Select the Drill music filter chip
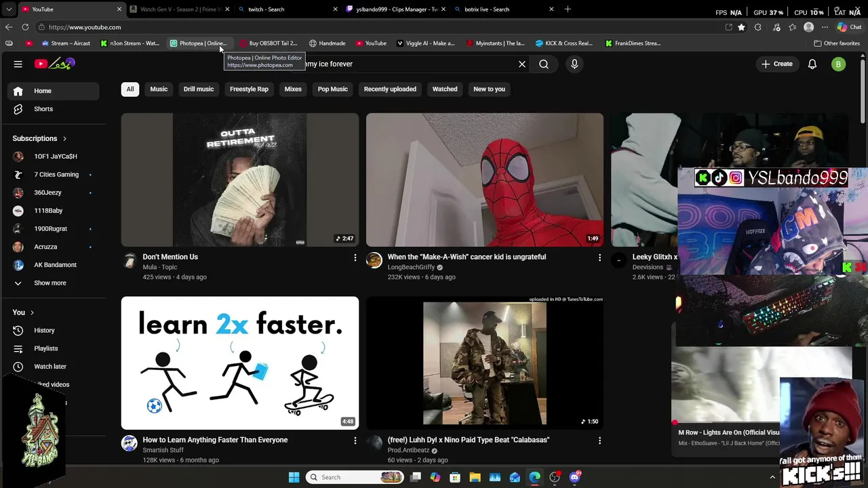The width and height of the screenshot is (868, 488). [x=199, y=89]
